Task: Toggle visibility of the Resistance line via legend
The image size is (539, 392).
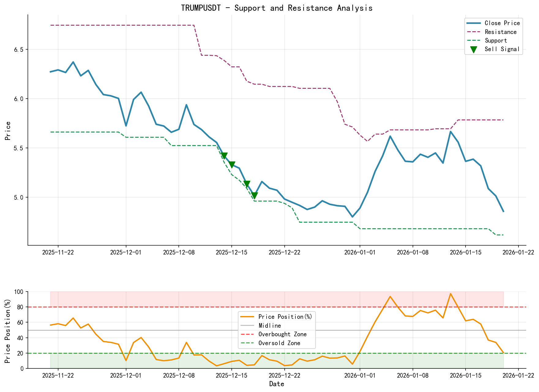Action: point(474,32)
